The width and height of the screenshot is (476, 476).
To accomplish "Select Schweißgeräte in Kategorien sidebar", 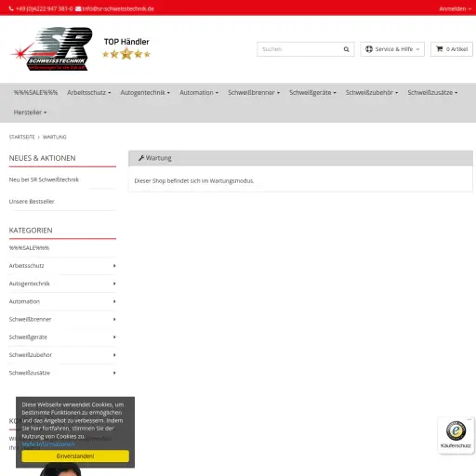I will (28, 337).
